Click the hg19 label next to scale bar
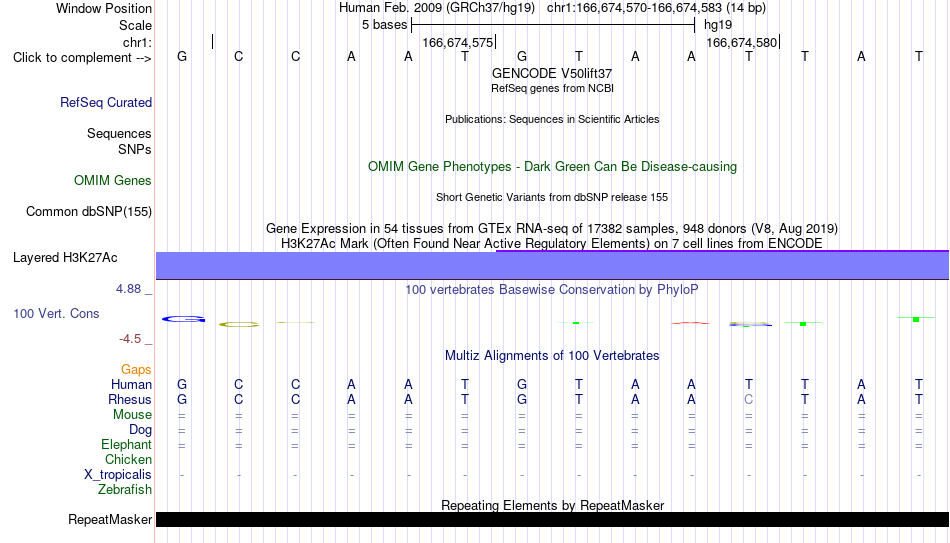The image size is (950, 543). [x=718, y=25]
